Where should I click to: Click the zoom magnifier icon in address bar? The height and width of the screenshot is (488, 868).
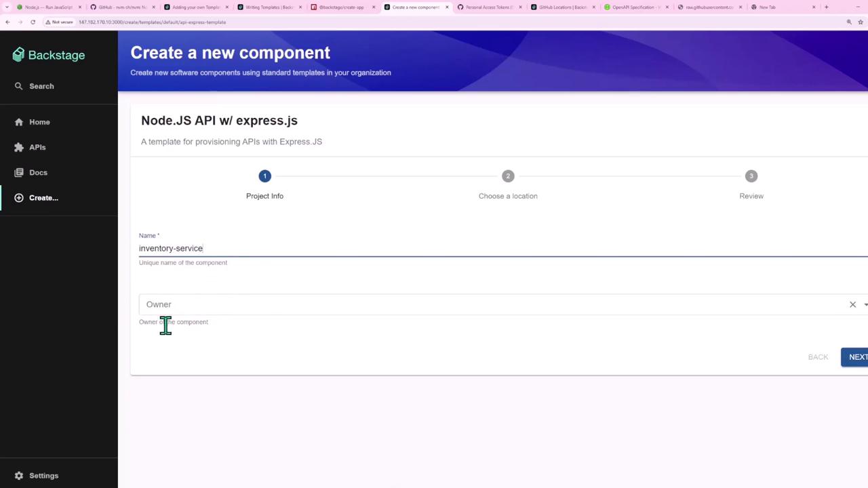(x=849, y=22)
